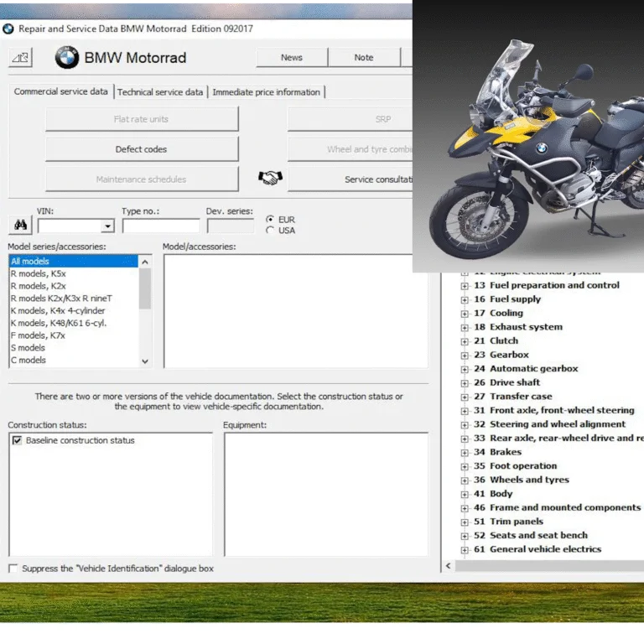Enable Suppress Vehicle Identification dialogue box checkbox
Viewport: 644px width, 644px height.
13,569
